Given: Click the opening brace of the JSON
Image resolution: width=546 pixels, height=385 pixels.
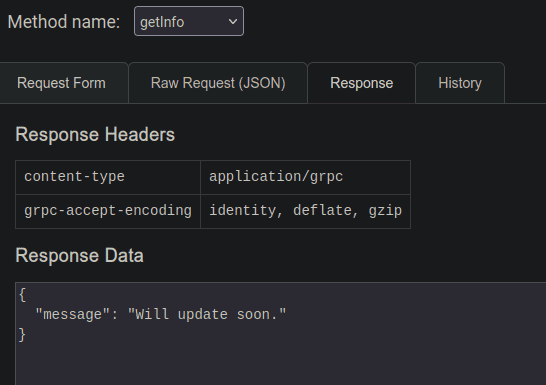Looking at the screenshot, I should pyautogui.click(x=23, y=295).
